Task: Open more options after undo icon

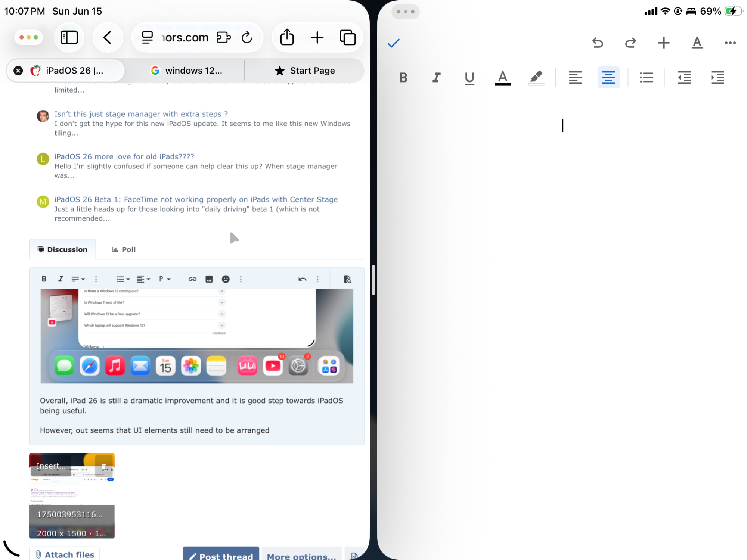Action: tap(318, 279)
